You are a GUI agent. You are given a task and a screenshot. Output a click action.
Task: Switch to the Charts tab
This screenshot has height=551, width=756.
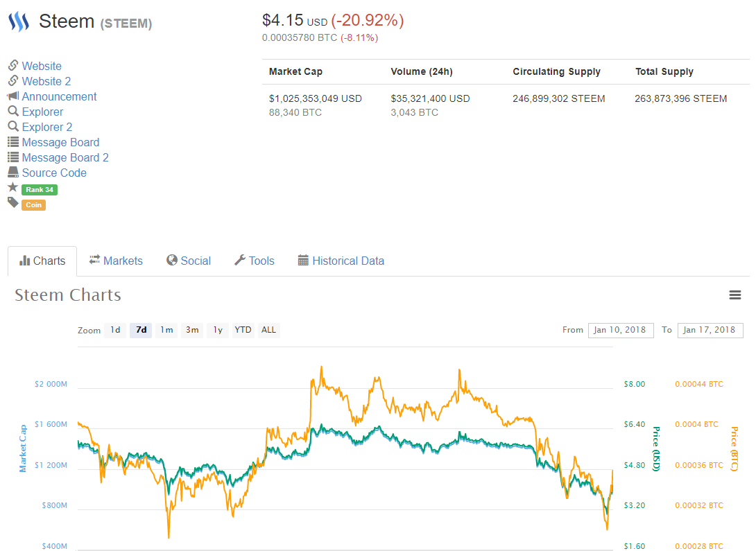click(x=42, y=261)
